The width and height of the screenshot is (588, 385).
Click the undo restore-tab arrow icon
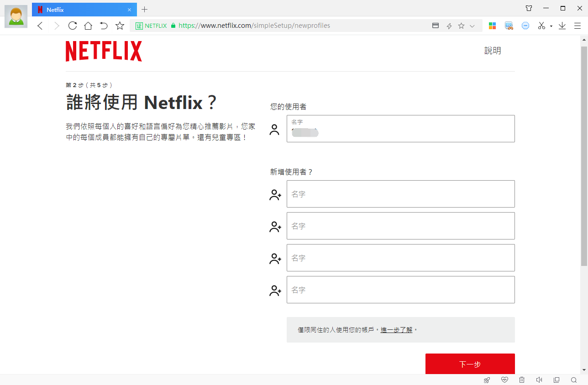(104, 26)
